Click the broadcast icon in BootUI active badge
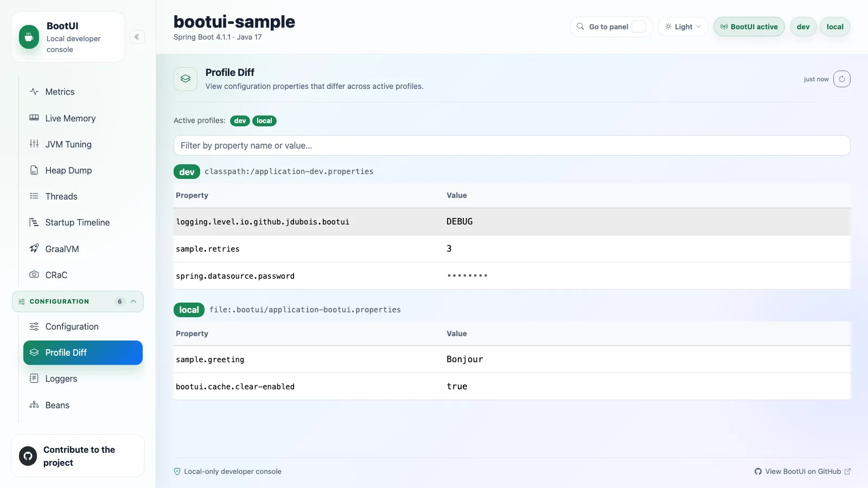 tap(724, 27)
